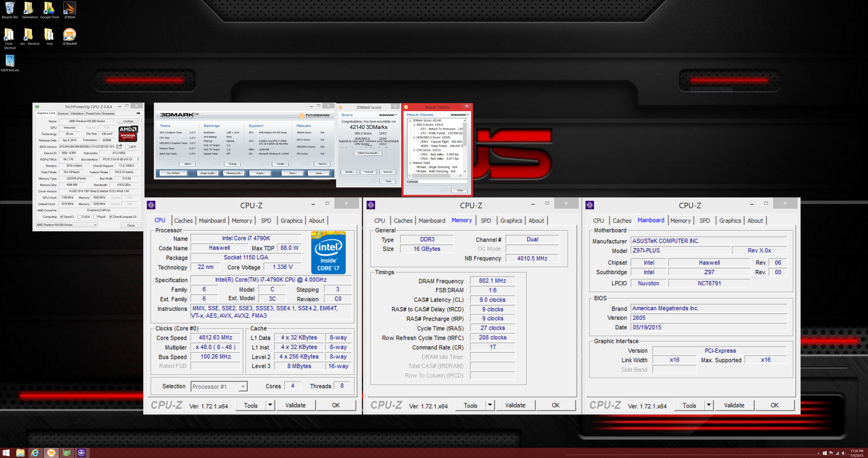
Task: Open the Validation tab in GPU-Z
Action: pyautogui.click(x=77, y=113)
